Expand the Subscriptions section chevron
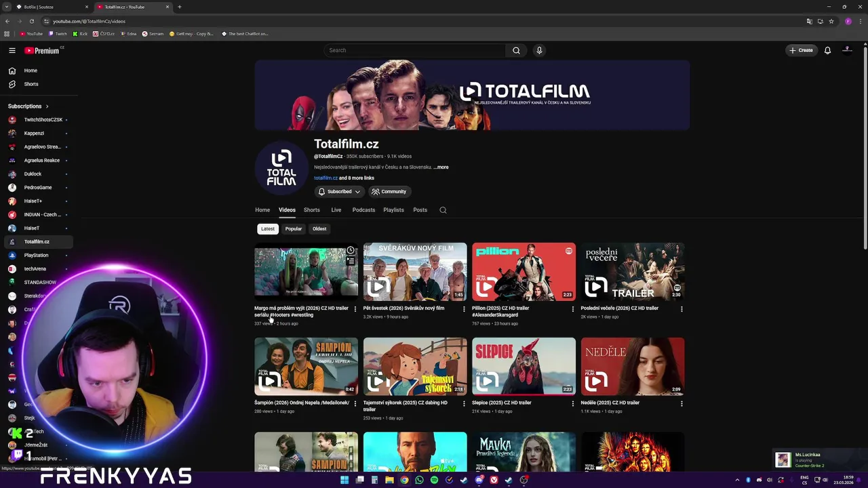The width and height of the screenshot is (868, 488). point(47,106)
